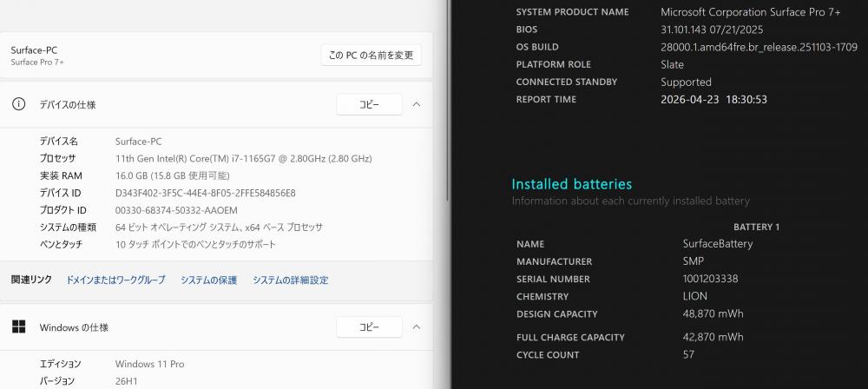Viewport: 868px width, 389px height.
Task: Select the manufacturer SMP value
Action: pos(693,261)
